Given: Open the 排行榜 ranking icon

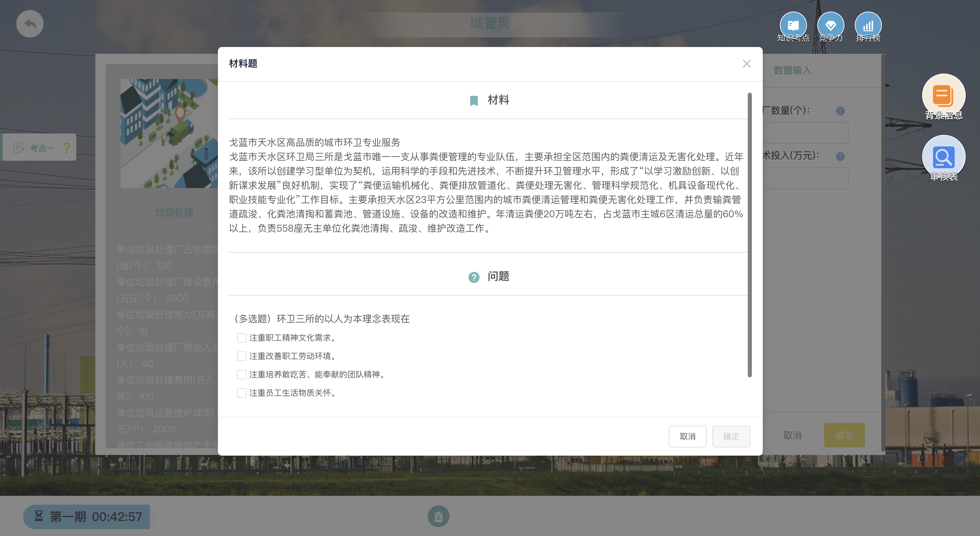Looking at the screenshot, I should [868, 27].
